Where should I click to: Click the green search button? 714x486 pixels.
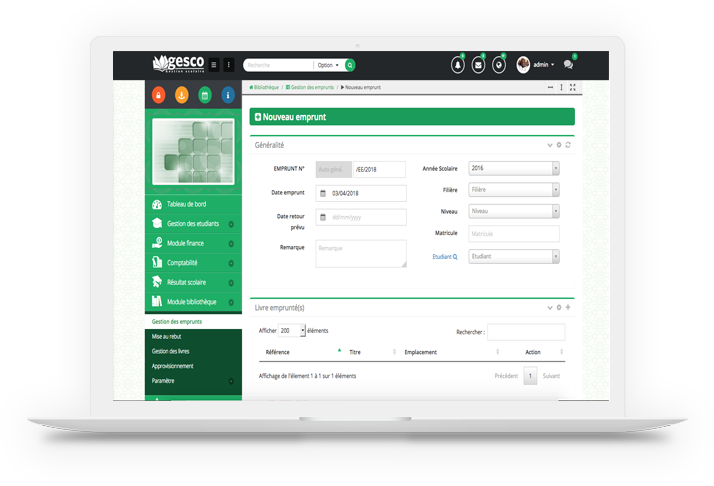tap(350, 65)
